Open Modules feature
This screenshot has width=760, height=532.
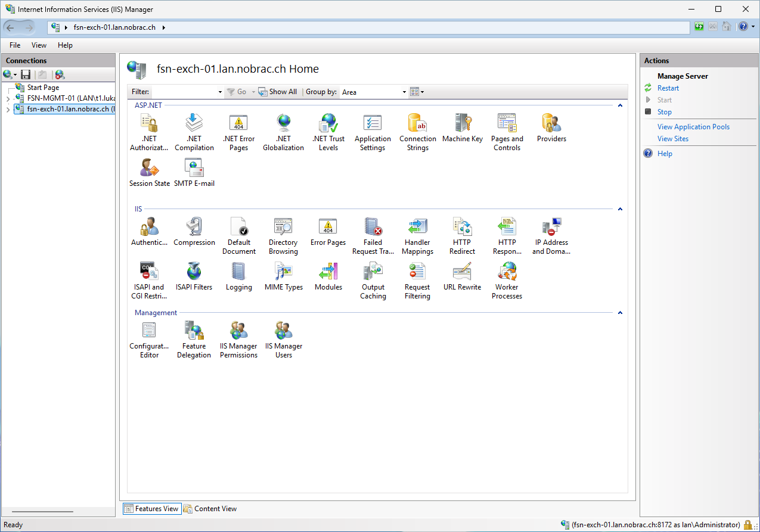328,276
